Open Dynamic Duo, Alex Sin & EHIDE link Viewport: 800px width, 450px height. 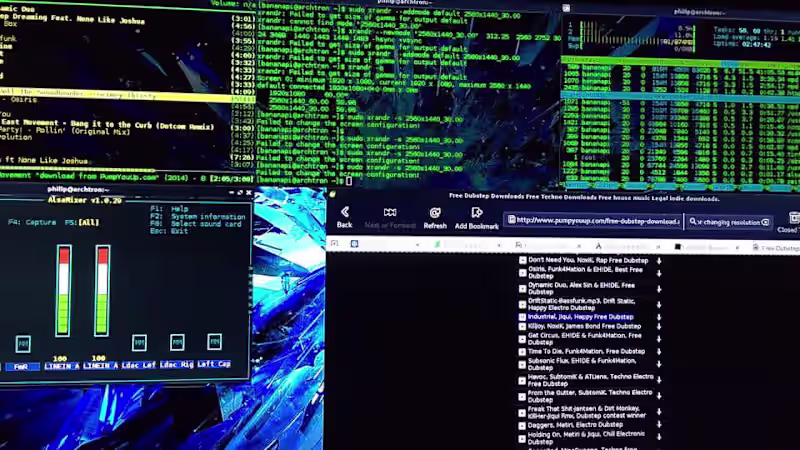tap(582, 289)
